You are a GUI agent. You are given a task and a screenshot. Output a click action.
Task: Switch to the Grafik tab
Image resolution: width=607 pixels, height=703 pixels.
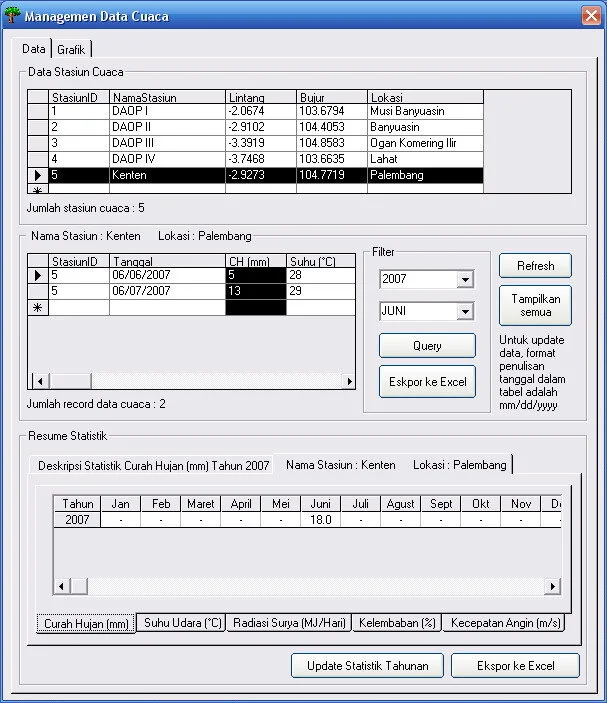[x=71, y=49]
